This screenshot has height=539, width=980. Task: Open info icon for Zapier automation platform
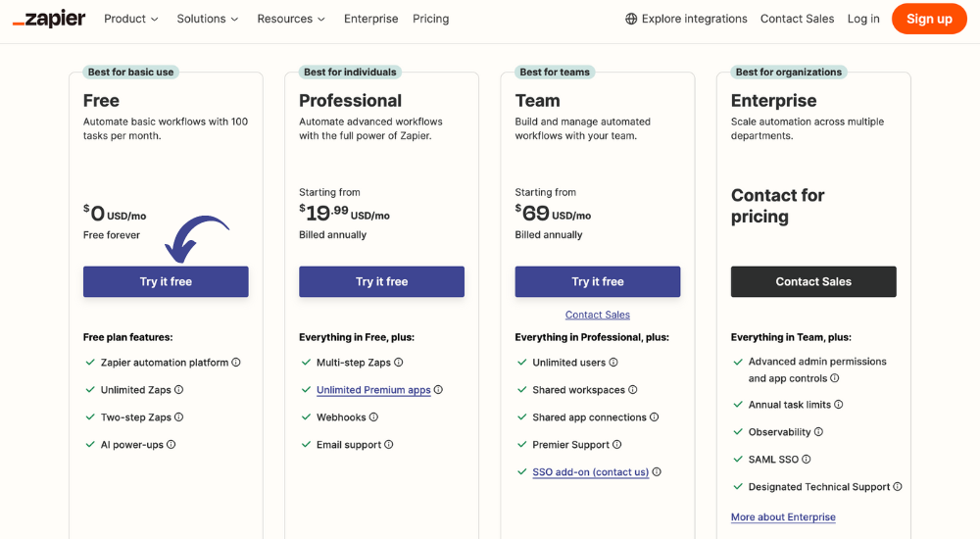(x=236, y=362)
